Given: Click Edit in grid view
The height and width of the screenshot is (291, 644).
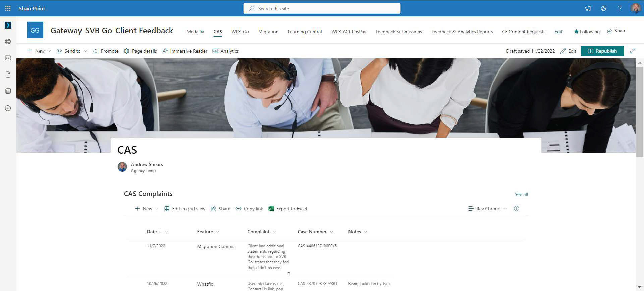Looking at the screenshot, I should click(185, 209).
